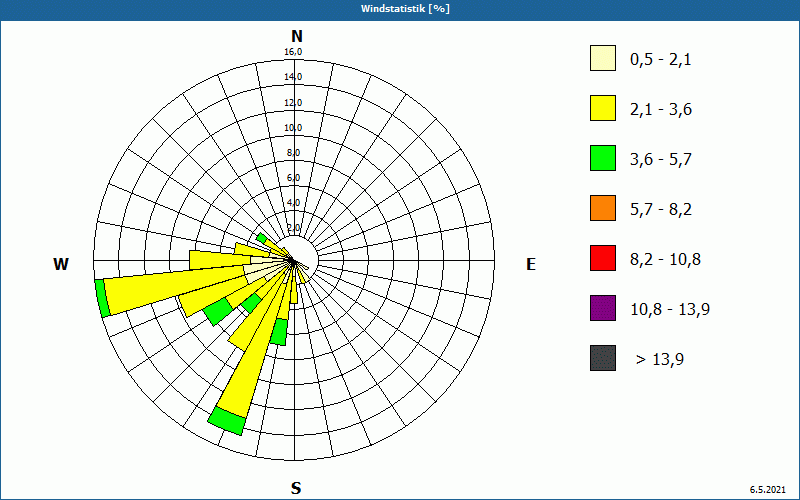Click the legend label "0,5 - 2,1"
The height and width of the screenshot is (500, 800).
661,60
